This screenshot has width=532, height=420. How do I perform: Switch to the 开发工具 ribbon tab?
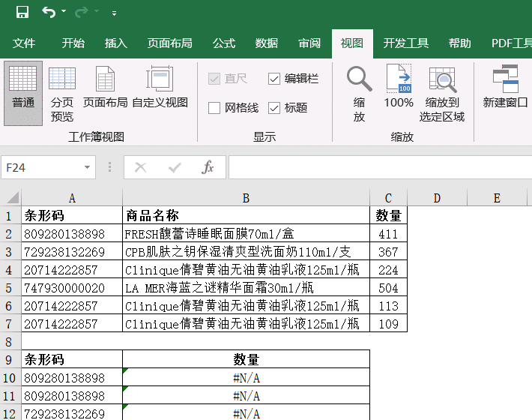(406, 43)
